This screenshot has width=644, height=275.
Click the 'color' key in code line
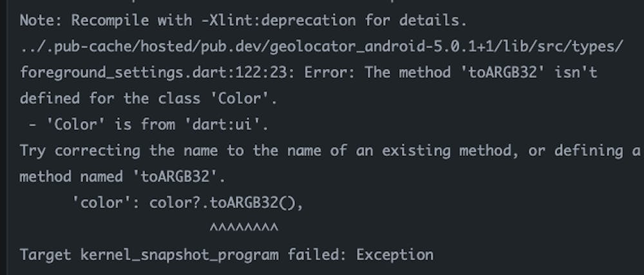tap(98, 204)
